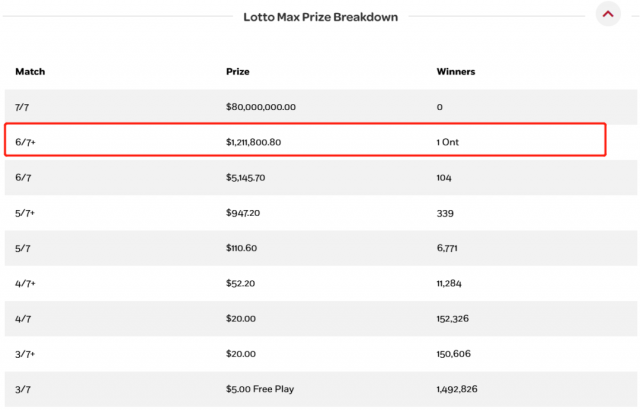Select the 1,492,826 winners count
The width and height of the screenshot is (640, 410).
click(x=458, y=388)
